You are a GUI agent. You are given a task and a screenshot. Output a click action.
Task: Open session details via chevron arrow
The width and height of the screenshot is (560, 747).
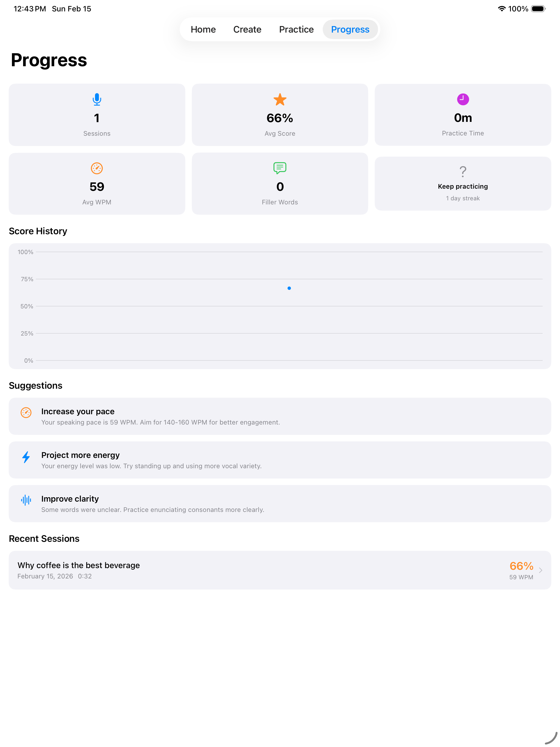click(541, 570)
